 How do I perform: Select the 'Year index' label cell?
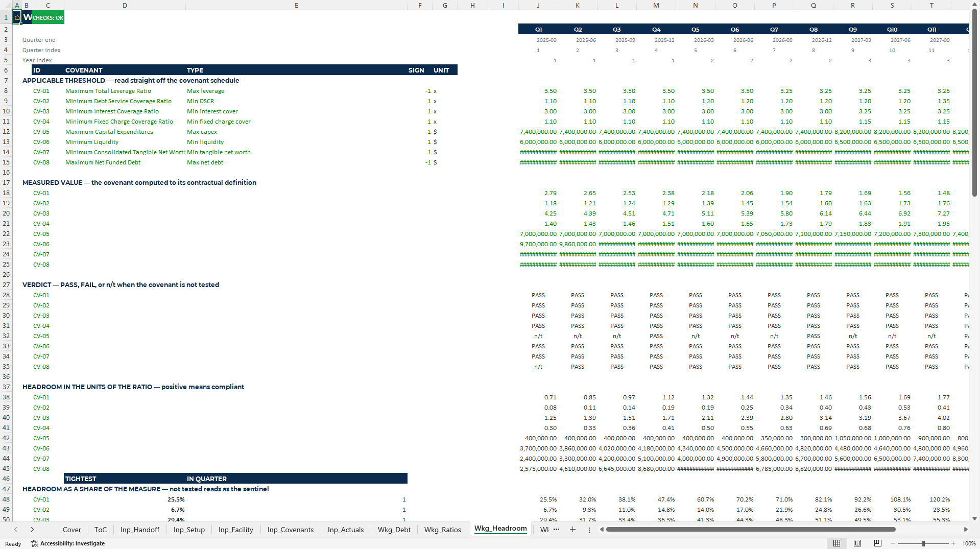(x=37, y=60)
